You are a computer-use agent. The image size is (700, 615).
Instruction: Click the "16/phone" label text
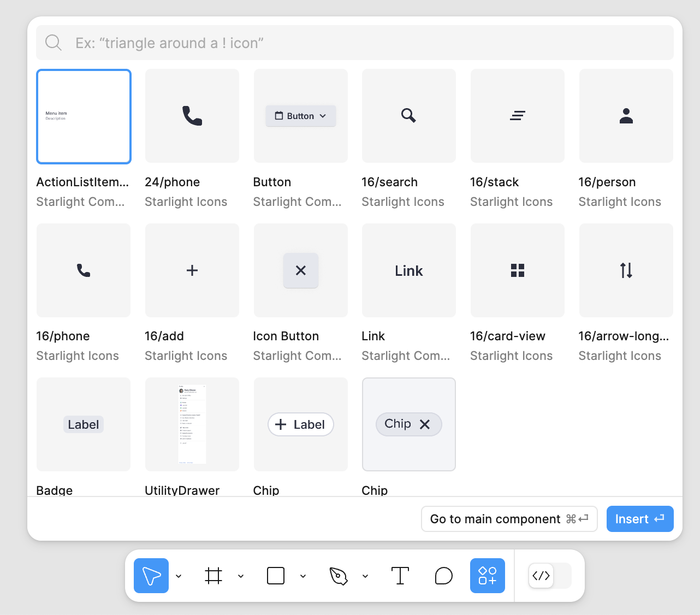click(63, 336)
